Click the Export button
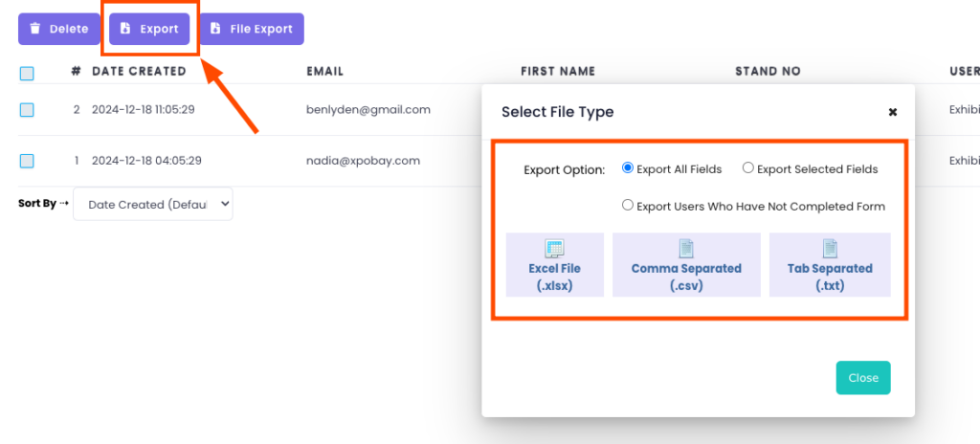Viewport: 980px width, 444px height. pos(149,29)
